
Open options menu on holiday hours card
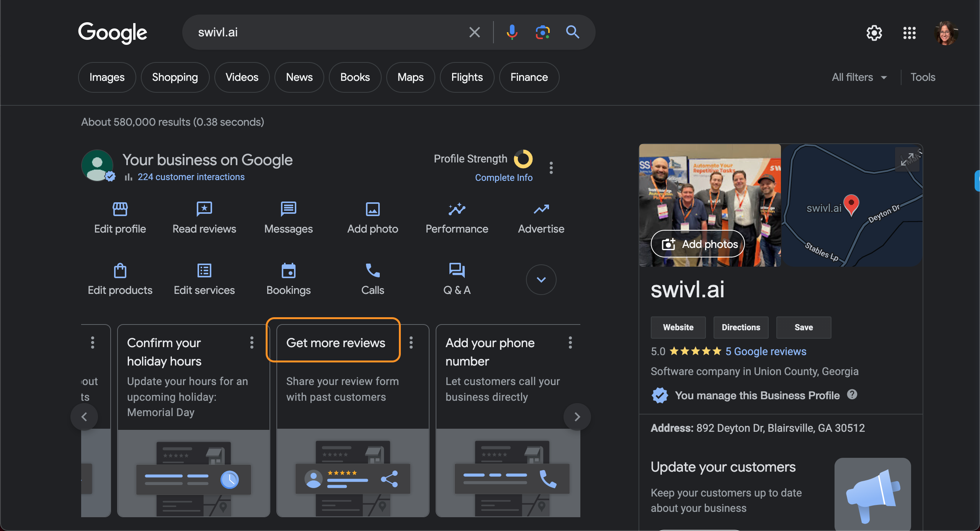tap(252, 343)
